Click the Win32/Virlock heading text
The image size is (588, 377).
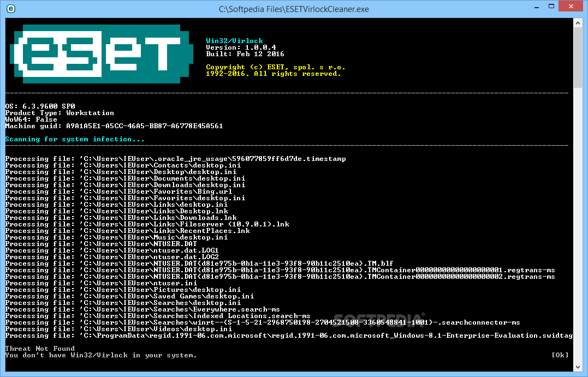click(234, 40)
